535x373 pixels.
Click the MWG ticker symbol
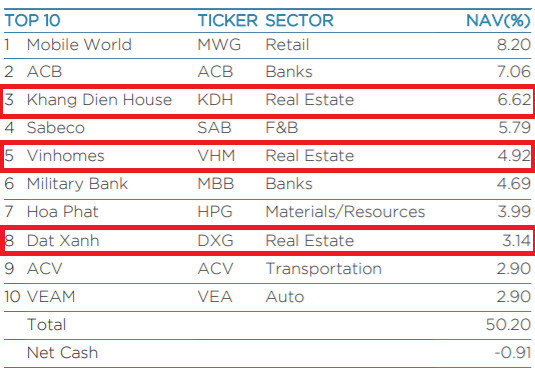click(x=219, y=45)
